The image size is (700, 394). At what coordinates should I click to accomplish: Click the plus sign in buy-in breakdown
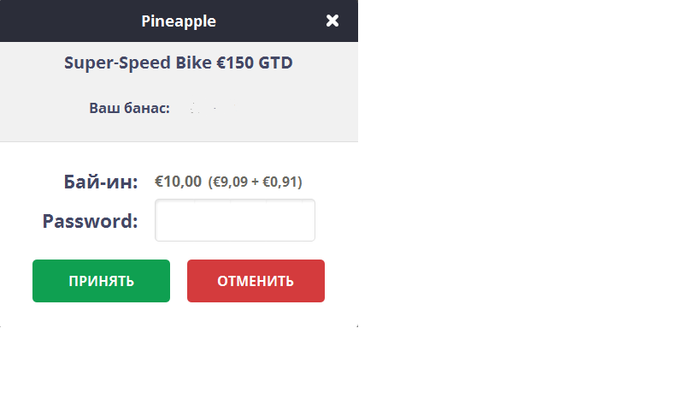[x=255, y=182]
